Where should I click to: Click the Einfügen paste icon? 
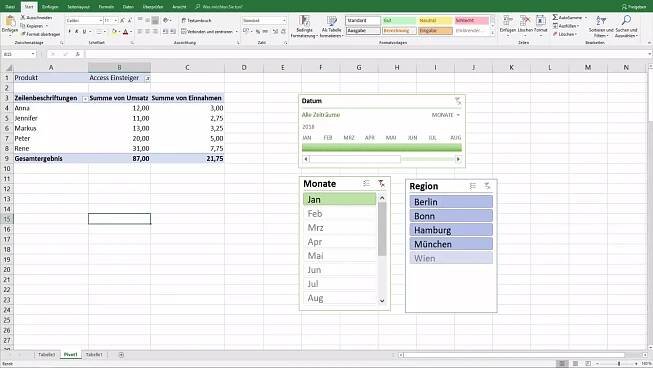pyautogui.click(x=9, y=21)
